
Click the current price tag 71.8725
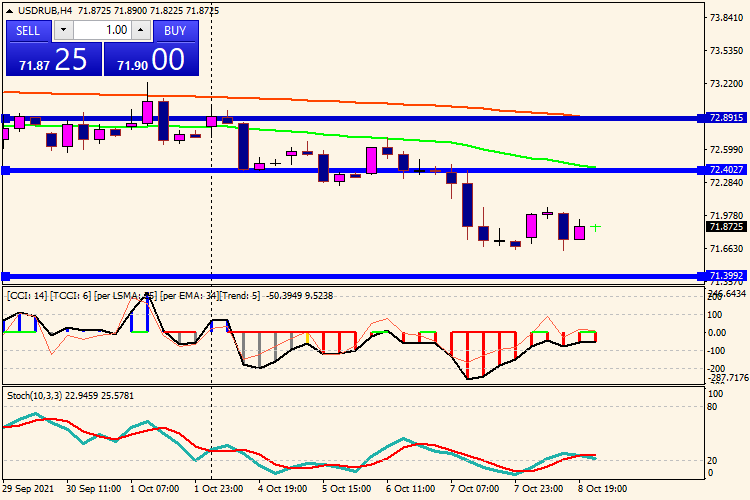click(726, 227)
